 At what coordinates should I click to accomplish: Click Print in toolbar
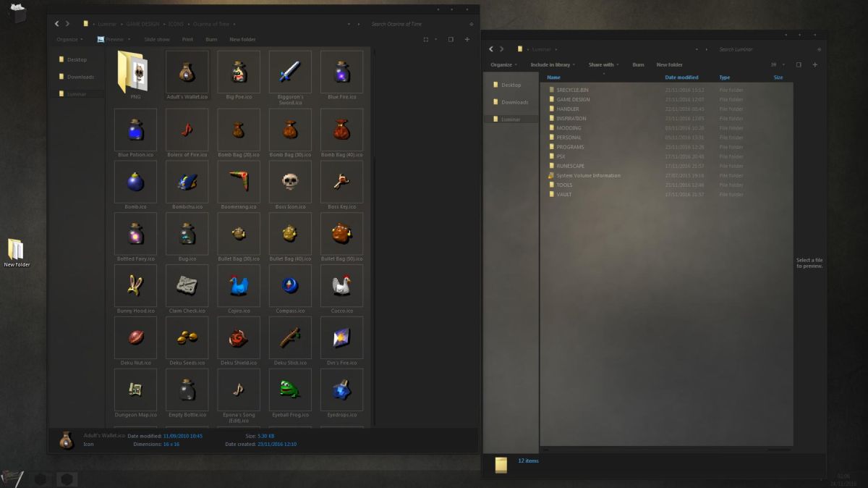187,39
